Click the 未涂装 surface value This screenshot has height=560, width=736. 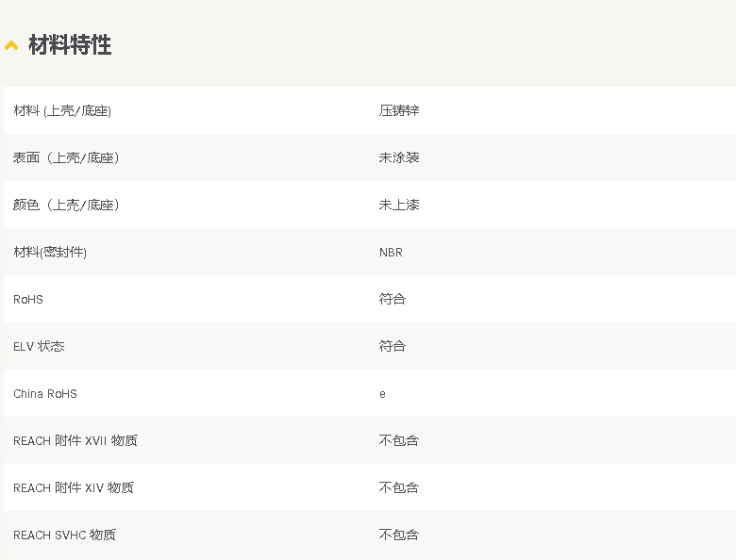pyautogui.click(x=399, y=157)
